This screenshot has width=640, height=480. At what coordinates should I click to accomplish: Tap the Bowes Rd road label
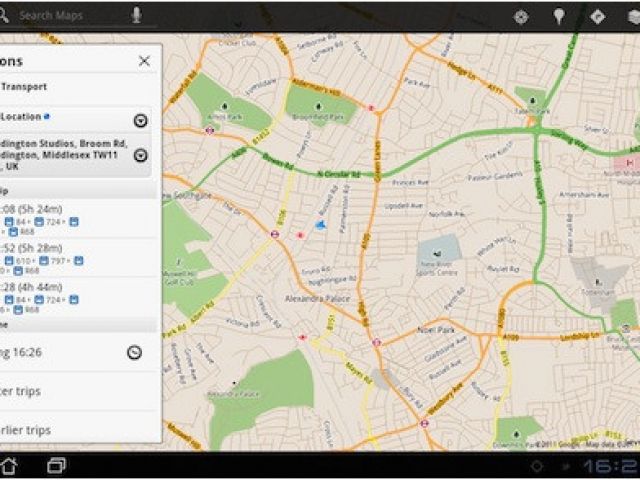tap(278, 162)
